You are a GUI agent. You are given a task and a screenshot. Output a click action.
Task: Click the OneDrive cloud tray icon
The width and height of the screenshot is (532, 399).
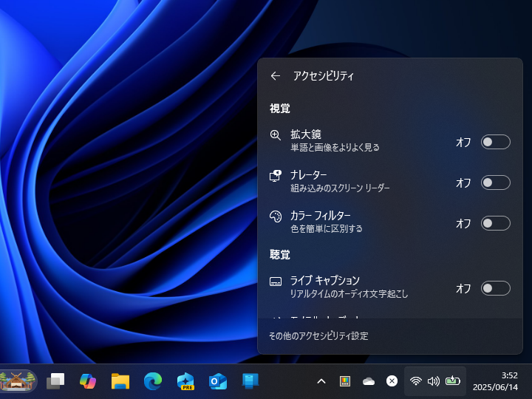coord(369,381)
